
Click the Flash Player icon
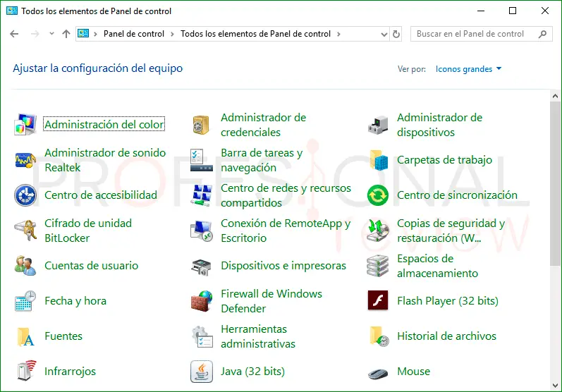coord(378,300)
